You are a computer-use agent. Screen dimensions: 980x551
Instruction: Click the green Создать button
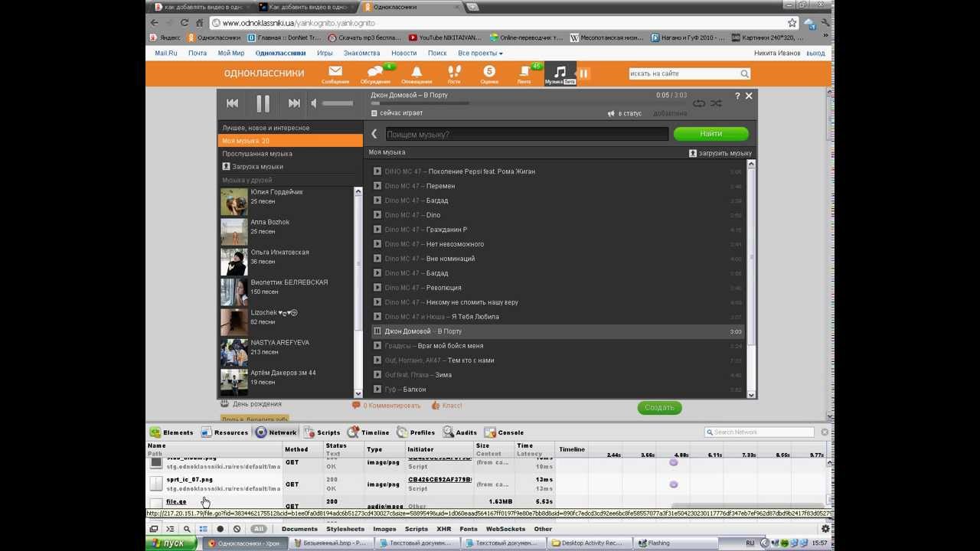[x=659, y=407]
